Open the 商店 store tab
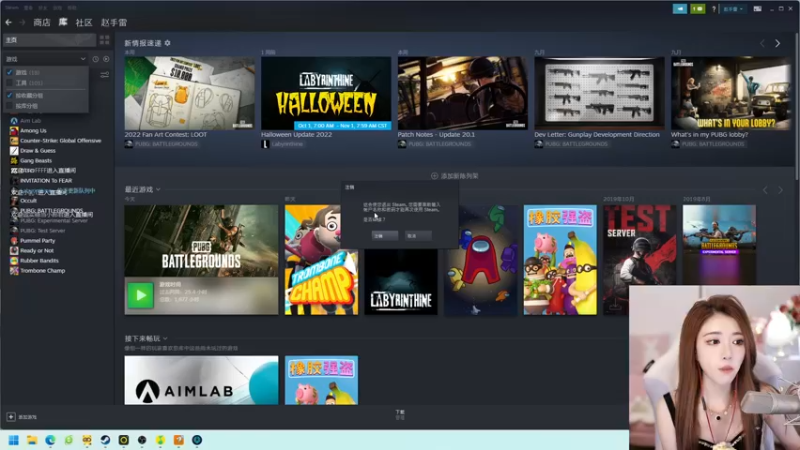This screenshot has height=450, width=800. 42,22
